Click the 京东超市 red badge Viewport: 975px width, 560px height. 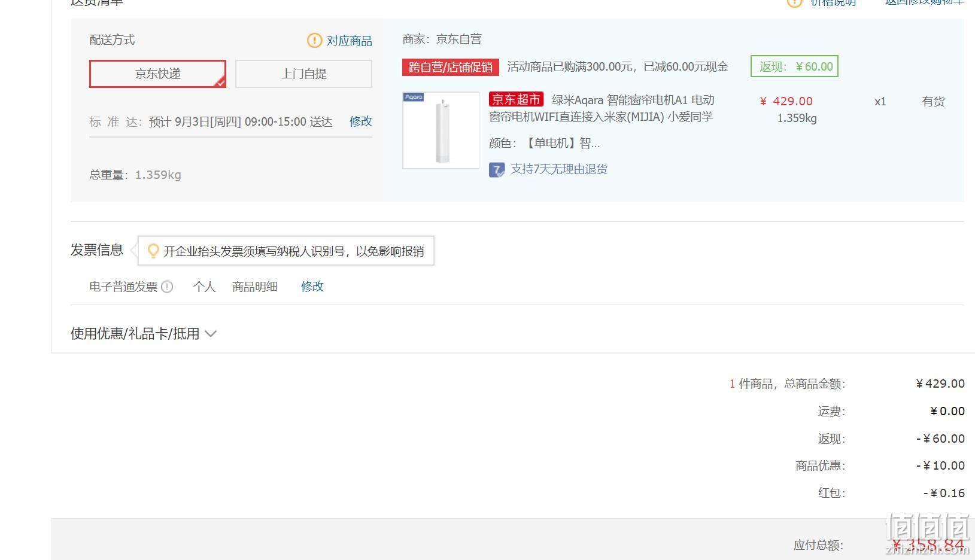516,99
